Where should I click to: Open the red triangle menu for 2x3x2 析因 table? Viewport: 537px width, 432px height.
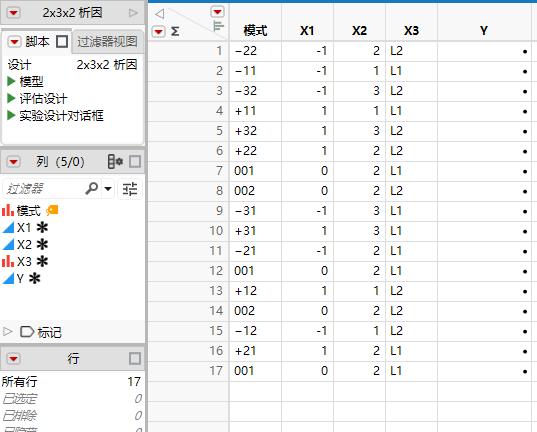click(14, 13)
